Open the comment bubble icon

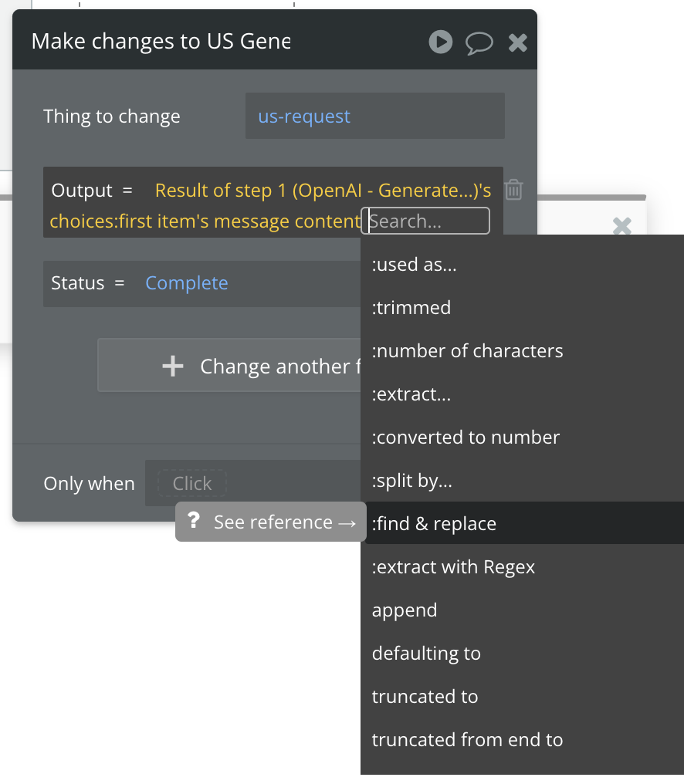click(479, 42)
